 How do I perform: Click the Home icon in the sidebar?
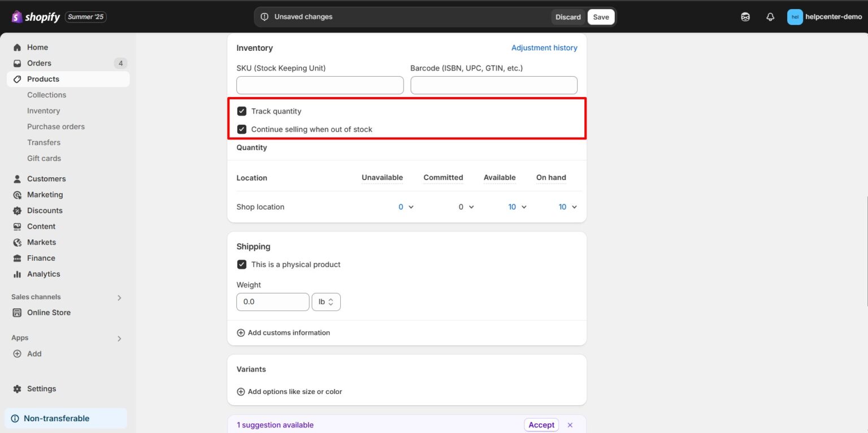click(18, 47)
